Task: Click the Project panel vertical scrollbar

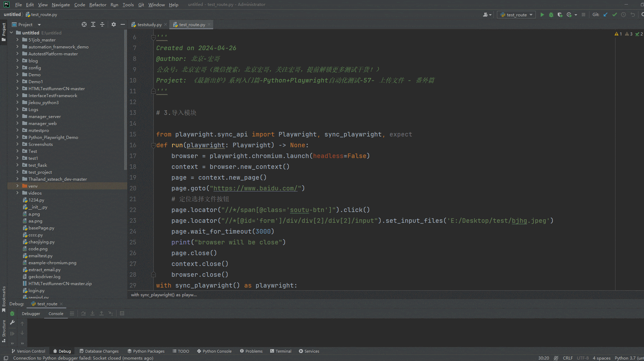Action: click(125, 100)
